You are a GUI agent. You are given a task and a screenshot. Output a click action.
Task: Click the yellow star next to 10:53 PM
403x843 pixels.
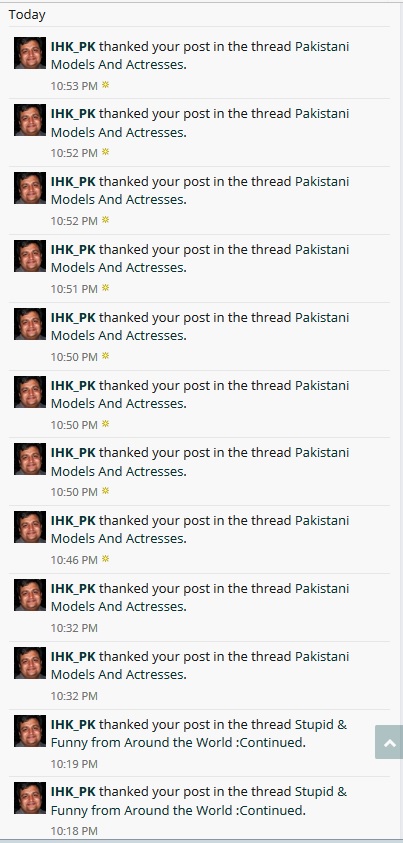point(105,84)
